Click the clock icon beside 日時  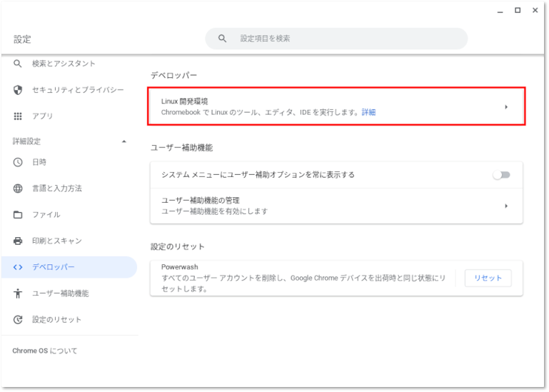coord(19,162)
